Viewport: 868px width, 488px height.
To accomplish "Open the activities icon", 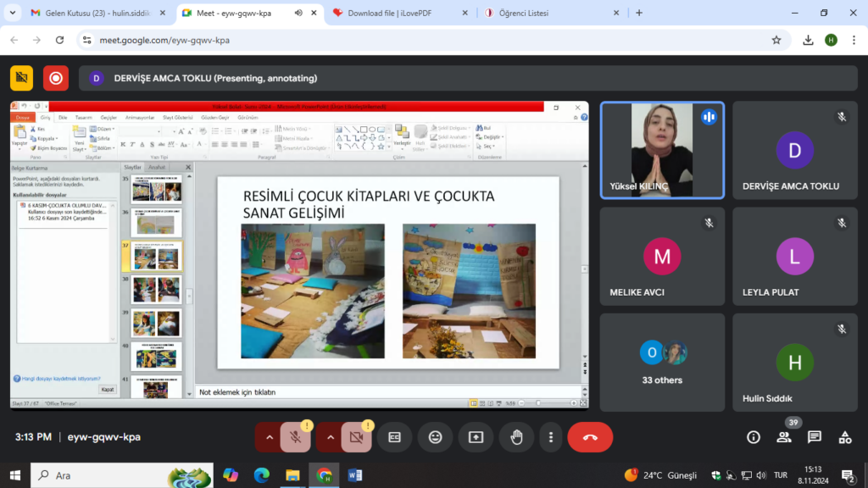I will [x=845, y=437].
